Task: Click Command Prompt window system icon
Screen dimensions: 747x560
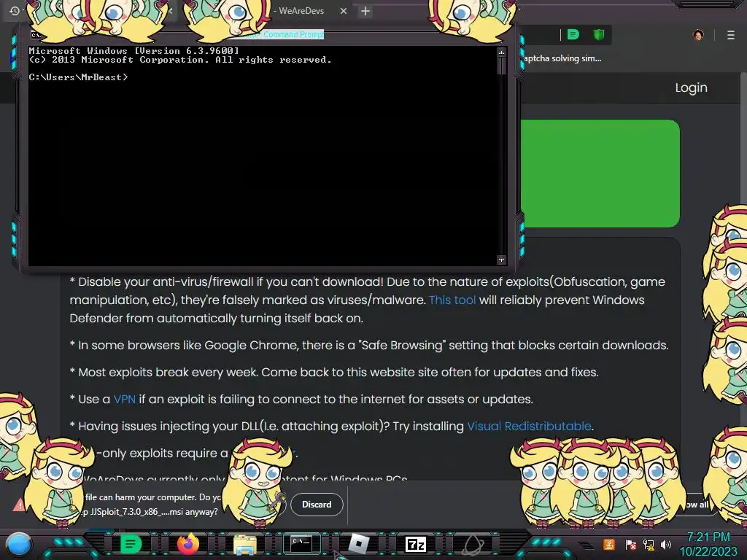Action: [x=36, y=35]
